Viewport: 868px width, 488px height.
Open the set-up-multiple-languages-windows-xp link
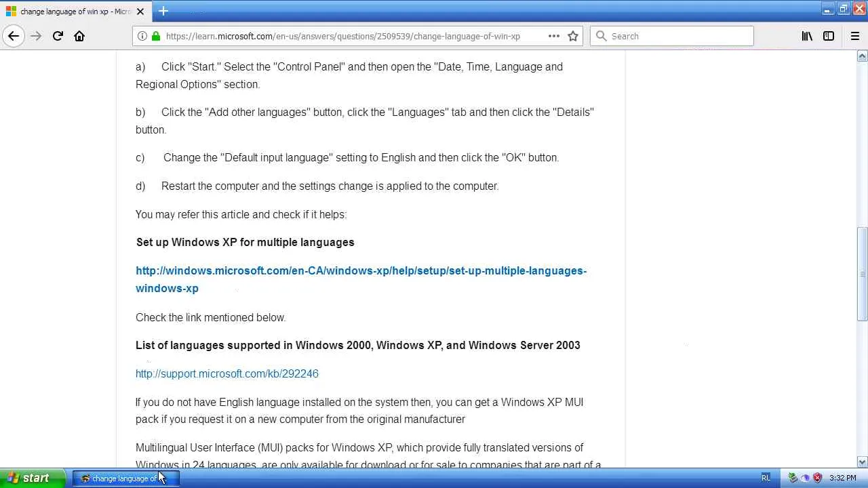point(361,279)
